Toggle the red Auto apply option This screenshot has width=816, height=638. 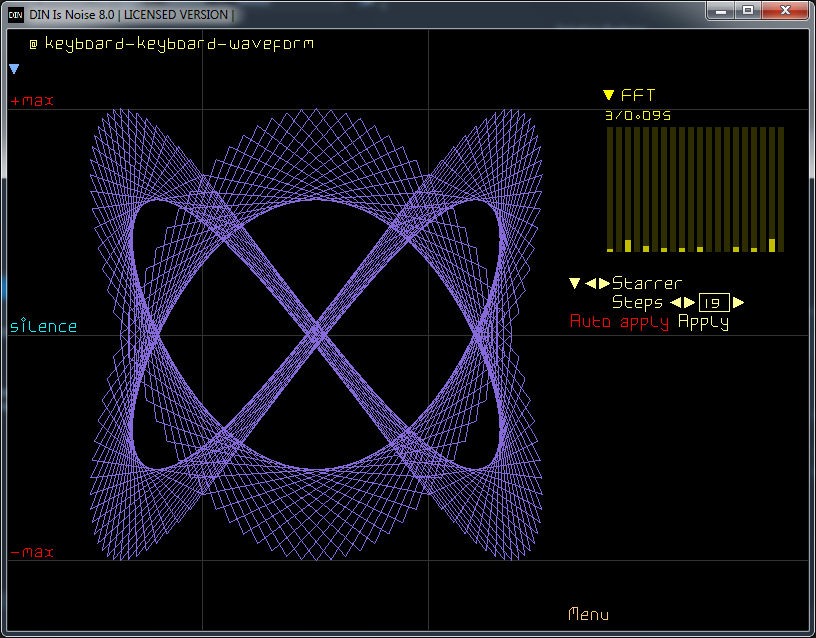619,322
